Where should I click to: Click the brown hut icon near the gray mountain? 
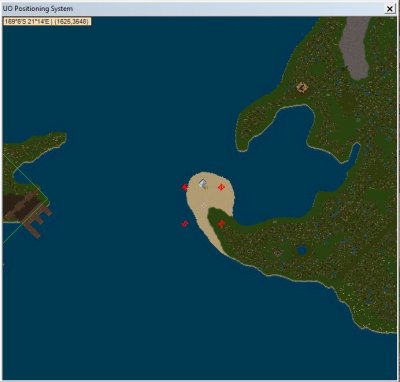[x=302, y=88]
